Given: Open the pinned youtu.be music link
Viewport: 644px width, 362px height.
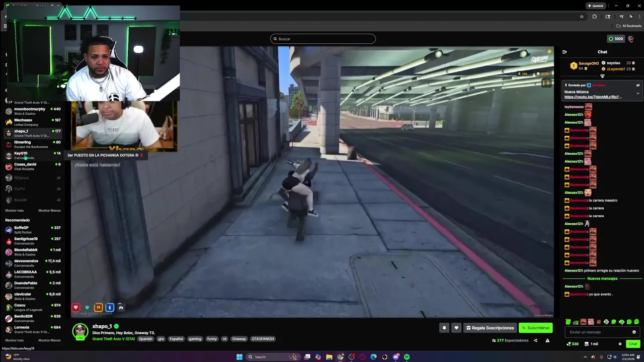Looking at the screenshot, I should (593, 97).
